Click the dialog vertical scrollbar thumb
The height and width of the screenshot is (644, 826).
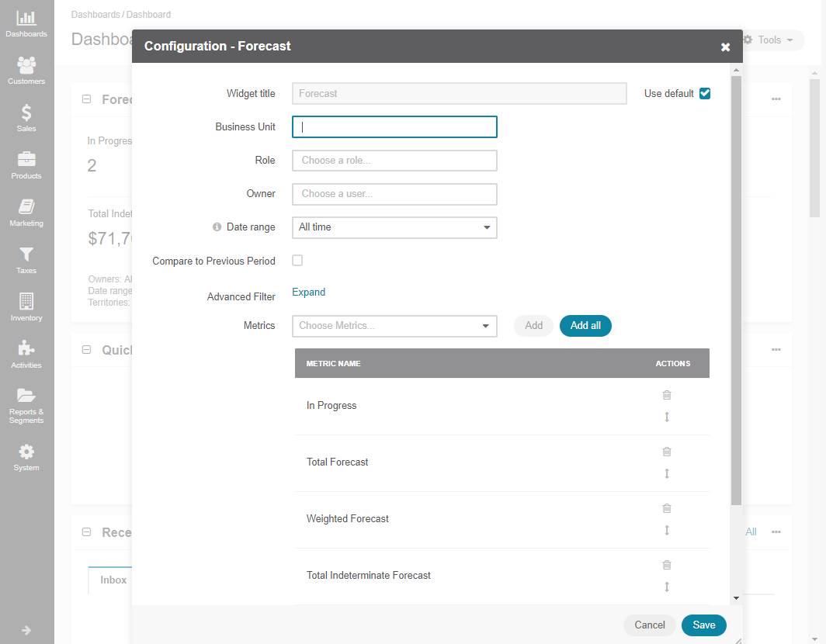(736, 291)
